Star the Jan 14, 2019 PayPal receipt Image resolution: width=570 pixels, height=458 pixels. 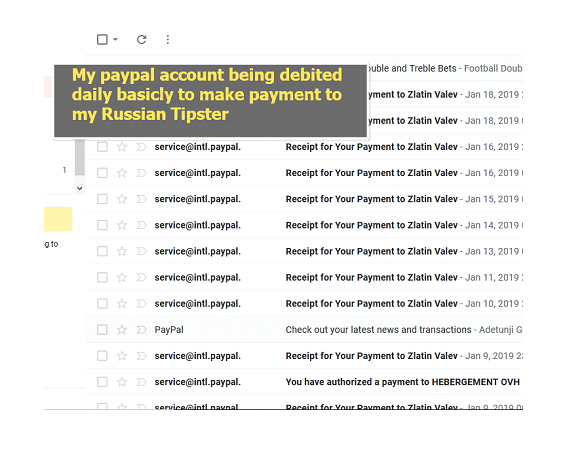click(122, 225)
